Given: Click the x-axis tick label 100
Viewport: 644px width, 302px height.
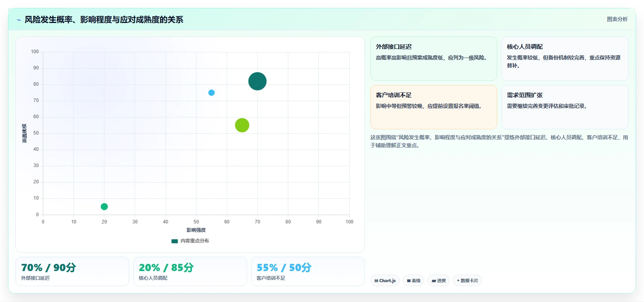Looking at the screenshot, I should [x=349, y=222].
